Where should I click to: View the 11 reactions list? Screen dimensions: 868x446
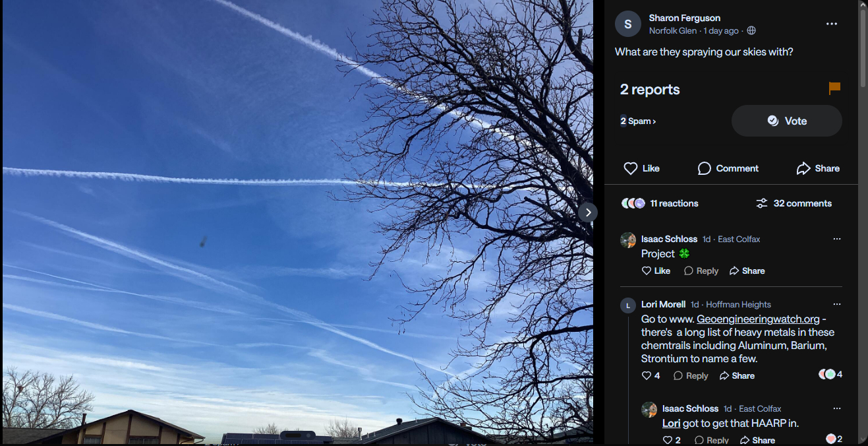[x=660, y=203]
